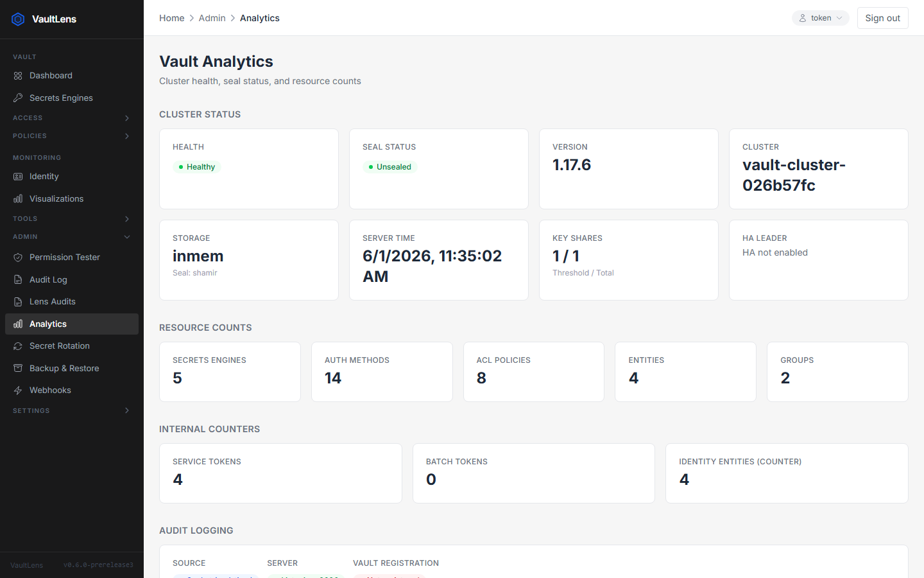Click the Unsealed status badge

(x=389, y=167)
